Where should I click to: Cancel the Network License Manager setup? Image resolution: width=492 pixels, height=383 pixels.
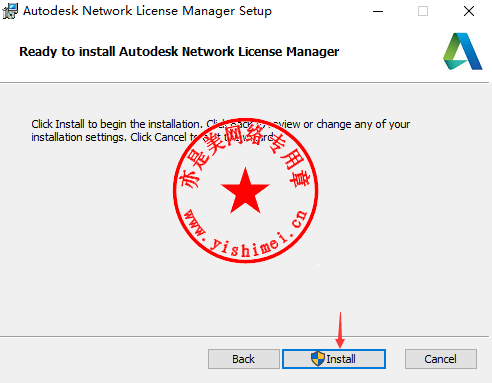pos(441,359)
